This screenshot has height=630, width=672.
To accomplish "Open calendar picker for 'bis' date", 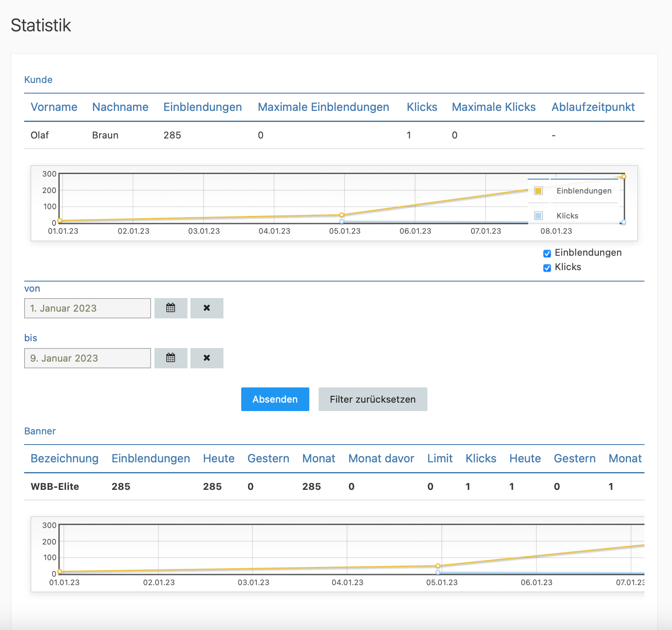I will tap(171, 358).
